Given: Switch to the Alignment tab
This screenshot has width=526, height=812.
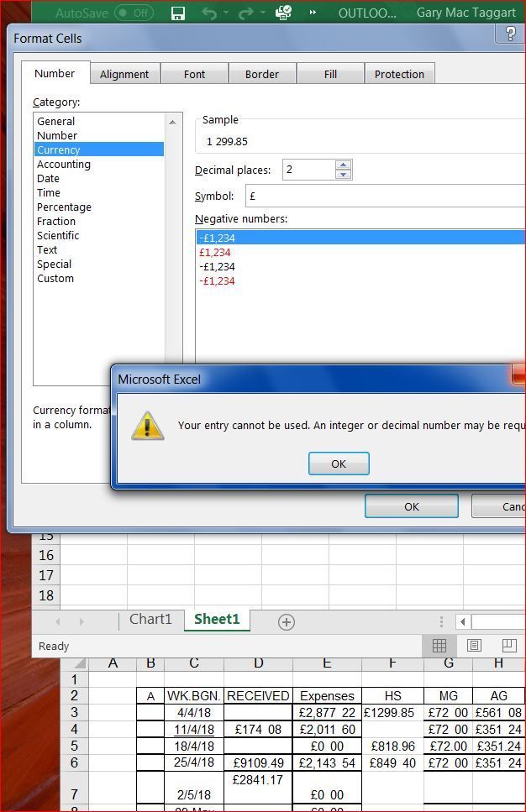Looking at the screenshot, I should [x=124, y=74].
